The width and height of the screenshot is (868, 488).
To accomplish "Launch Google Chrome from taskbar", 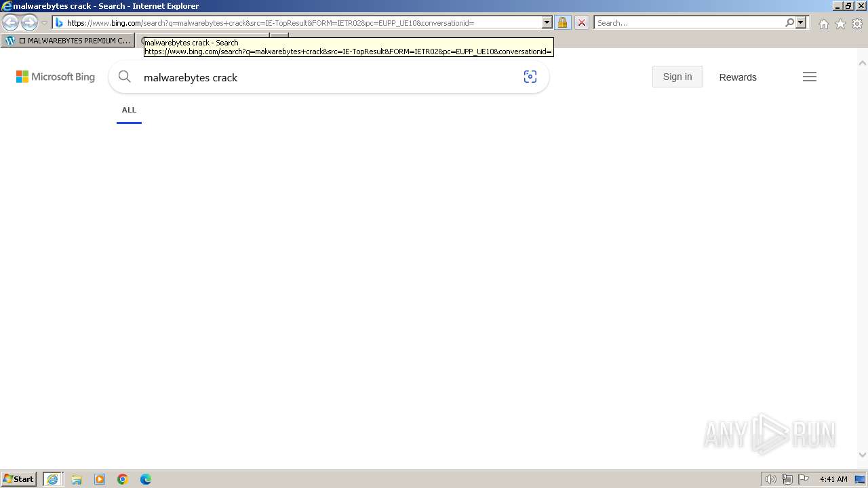I will [123, 479].
